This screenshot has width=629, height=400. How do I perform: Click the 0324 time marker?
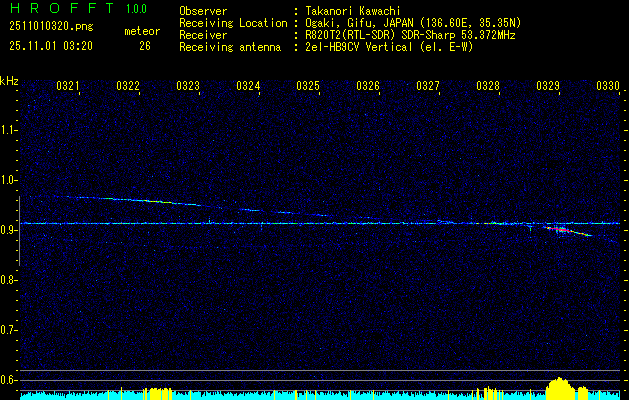tap(248, 87)
